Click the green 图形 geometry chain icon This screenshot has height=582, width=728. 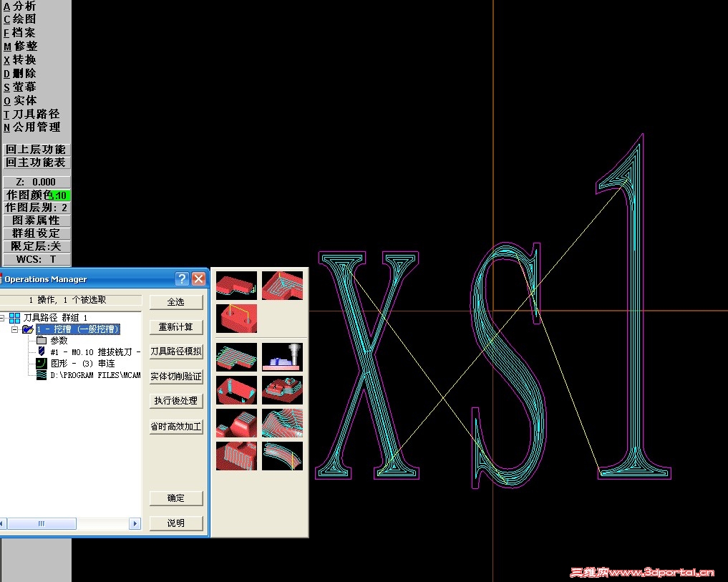[x=42, y=363]
